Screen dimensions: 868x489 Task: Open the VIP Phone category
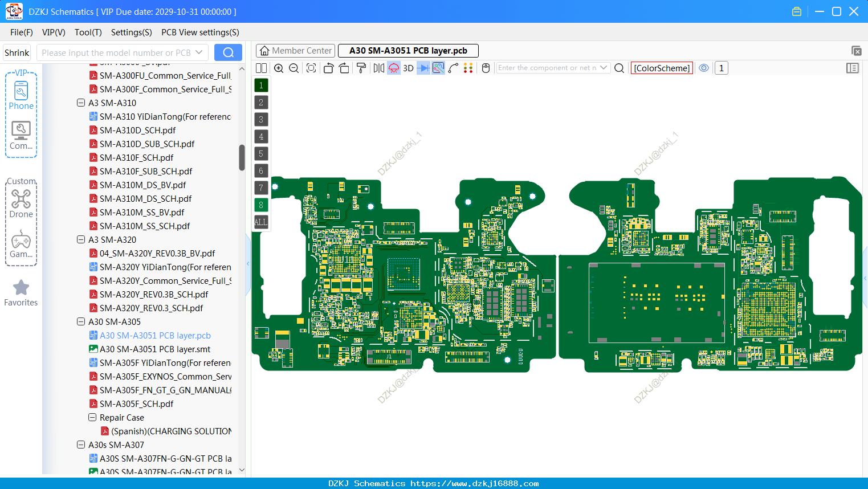[21, 95]
